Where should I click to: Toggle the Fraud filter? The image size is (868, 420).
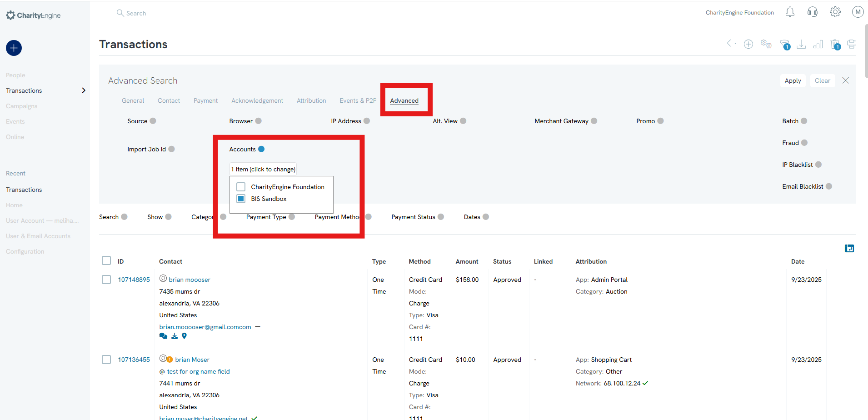[x=804, y=143]
